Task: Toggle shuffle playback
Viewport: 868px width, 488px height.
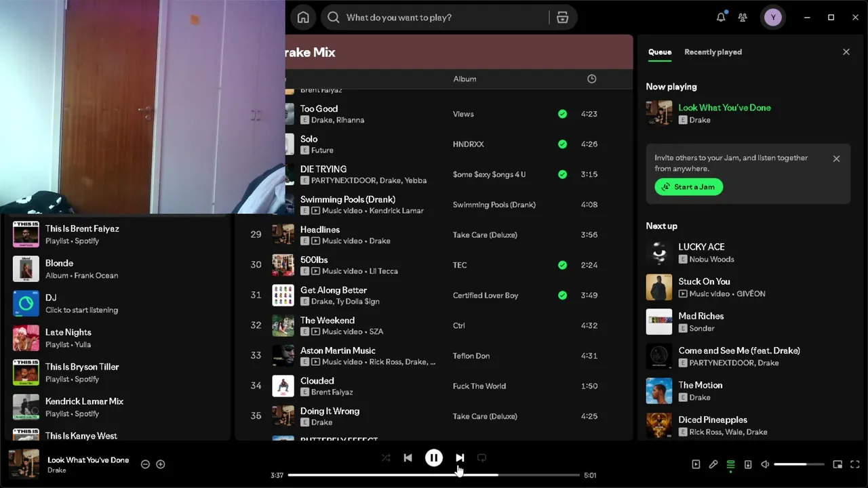Action: (x=386, y=458)
